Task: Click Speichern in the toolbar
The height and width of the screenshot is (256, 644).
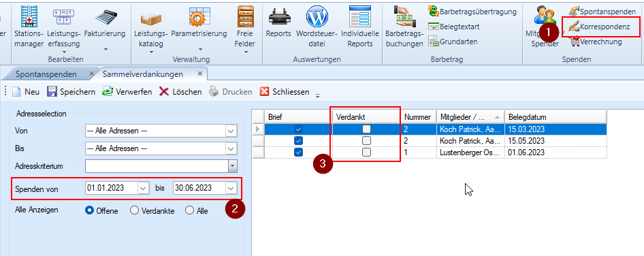Action: click(x=71, y=92)
